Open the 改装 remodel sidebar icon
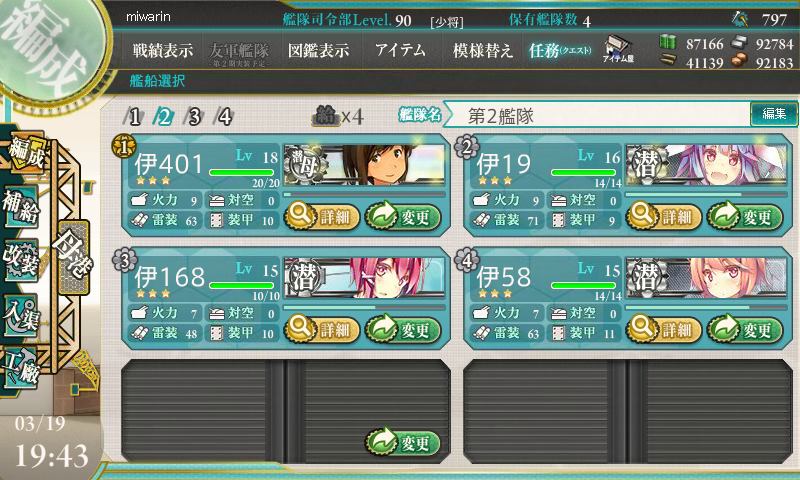Screen dimensions: 800x480 (x=21, y=260)
